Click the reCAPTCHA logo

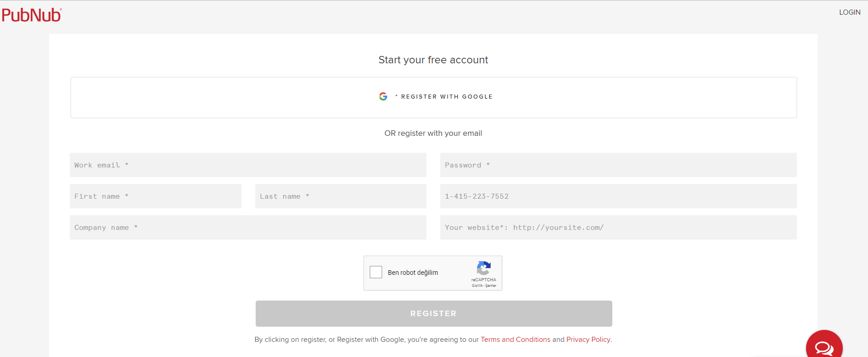click(484, 268)
